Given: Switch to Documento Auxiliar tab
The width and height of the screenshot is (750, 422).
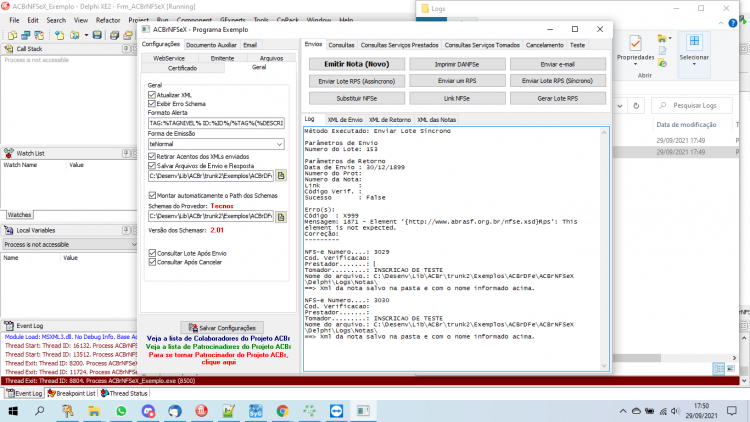Looking at the screenshot, I should tap(211, 45).
